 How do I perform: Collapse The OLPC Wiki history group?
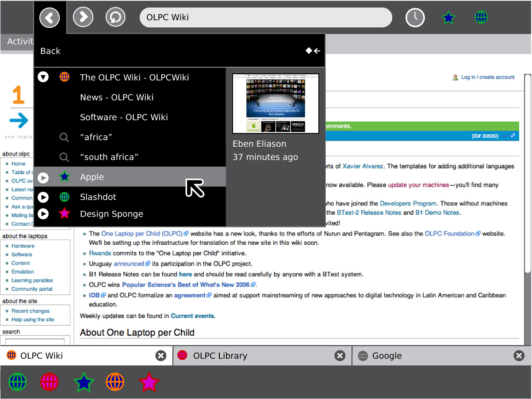tap(43, 77)
